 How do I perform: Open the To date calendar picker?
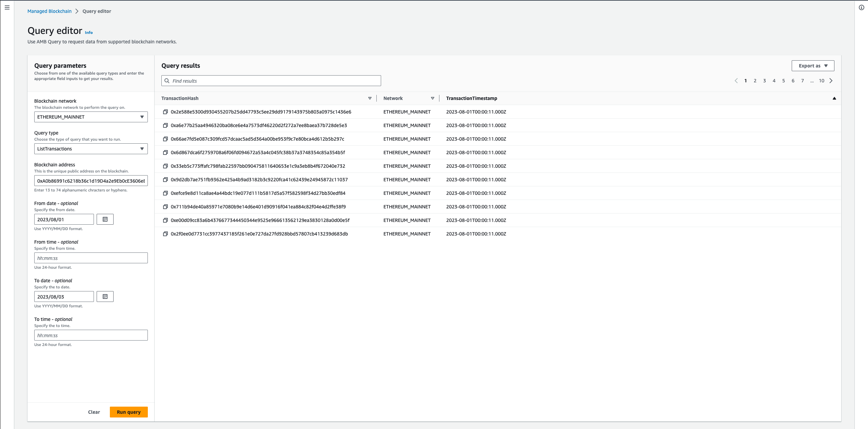point(105,297)
